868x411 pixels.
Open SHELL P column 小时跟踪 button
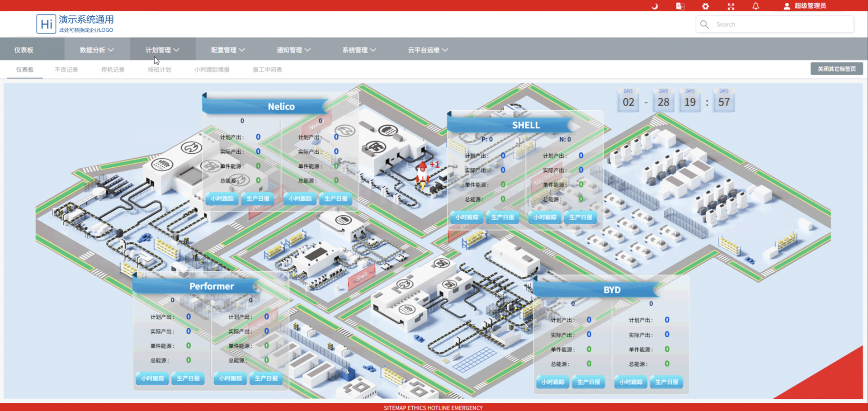click(x=467, y=217)
